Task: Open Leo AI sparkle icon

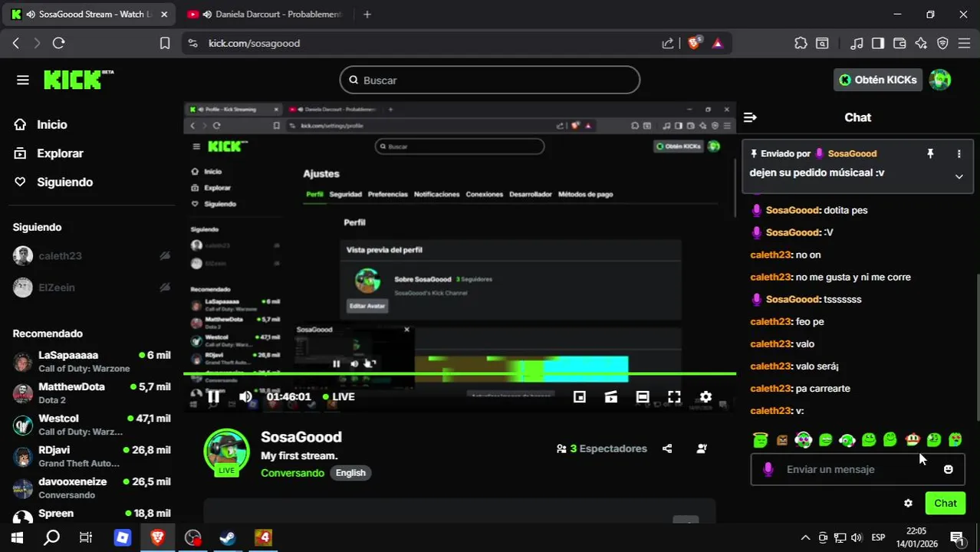Action: (921, 44)
